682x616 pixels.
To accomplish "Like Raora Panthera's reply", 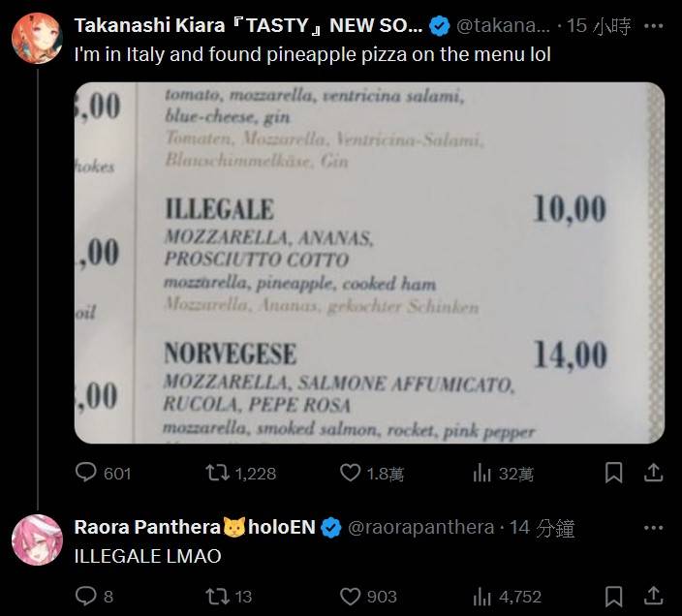I will 350,597.
